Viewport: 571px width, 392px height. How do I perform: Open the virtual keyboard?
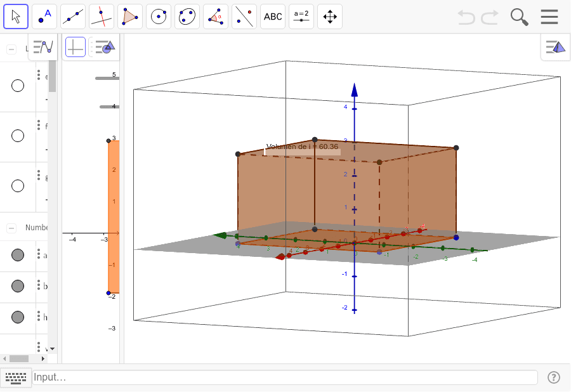[x=16, y=377]
